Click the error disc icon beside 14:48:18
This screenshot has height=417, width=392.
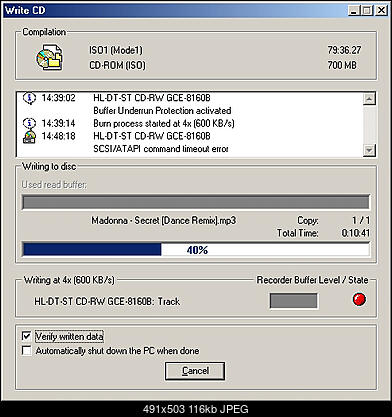[x=29, y=137]
